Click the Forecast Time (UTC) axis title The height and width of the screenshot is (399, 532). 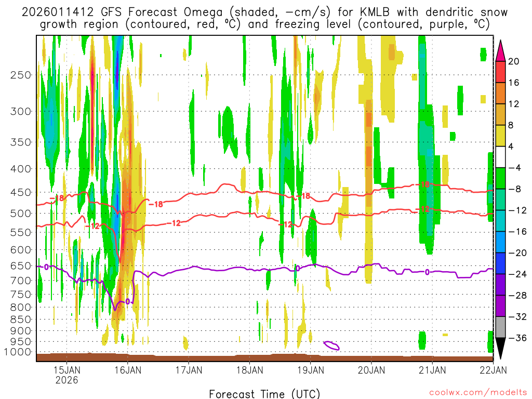point(264,393)
